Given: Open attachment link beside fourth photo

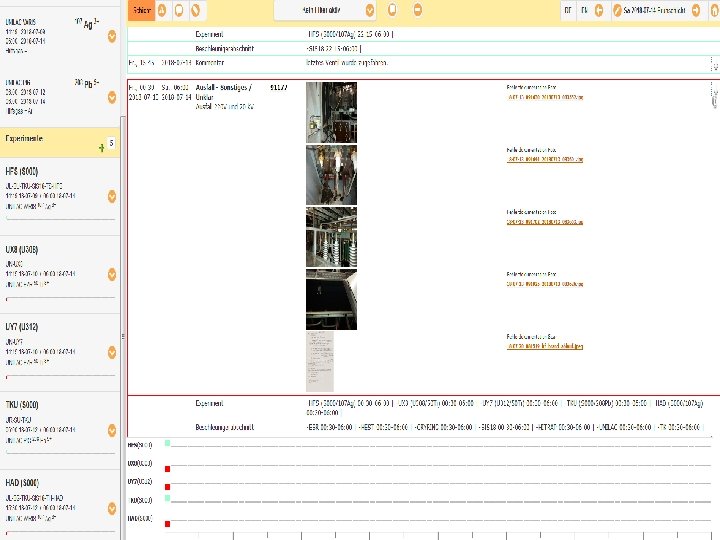Looking at the screenshot, I should [545, 284].
